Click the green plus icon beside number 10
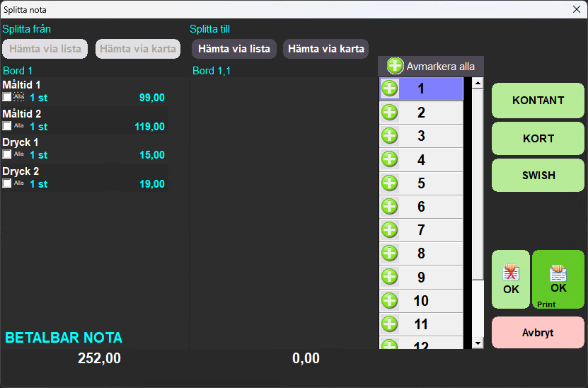Image resolution: width=588 pixels, height=388 pixels. click(x=390, y=300)
